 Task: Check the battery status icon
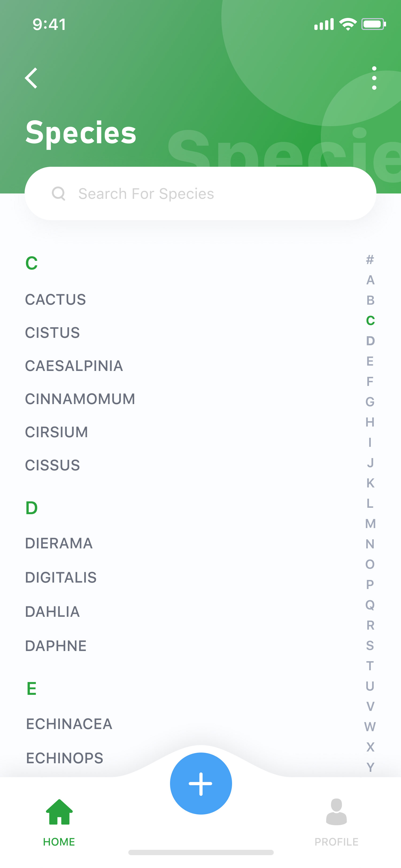click(x=373, y=24)
